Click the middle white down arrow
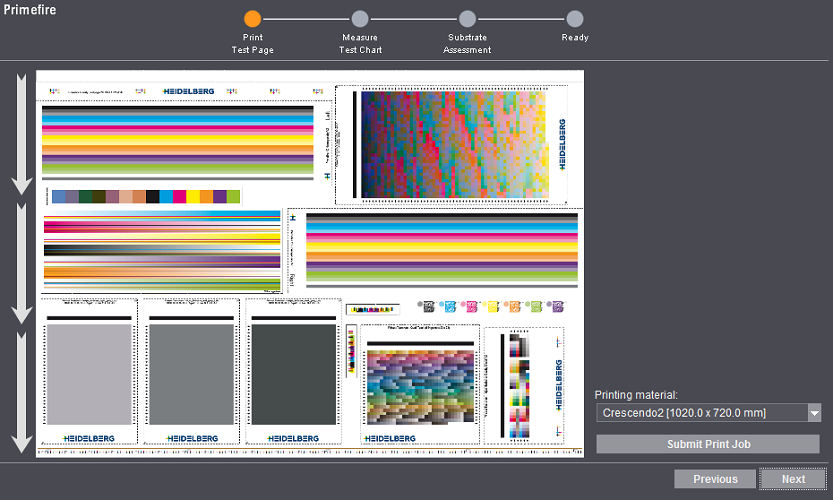833x500 pixels. tap(22, 263)
